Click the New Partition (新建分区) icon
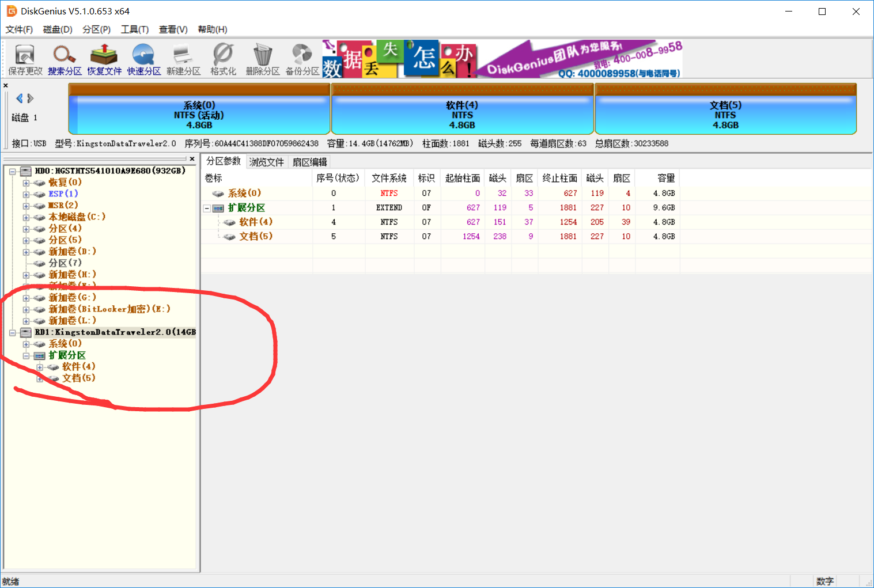 coord(183,59)
